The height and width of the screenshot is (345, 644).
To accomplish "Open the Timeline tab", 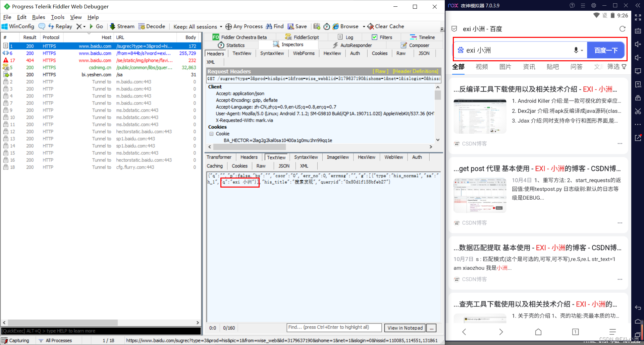I will click(x=422, y=37).
